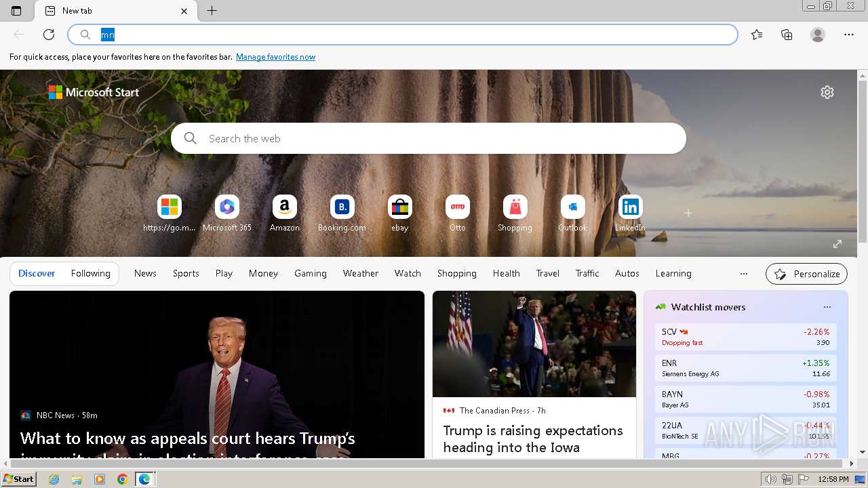Click the Search the web box
Screen dimensions: 868x488
coord(429,138)
